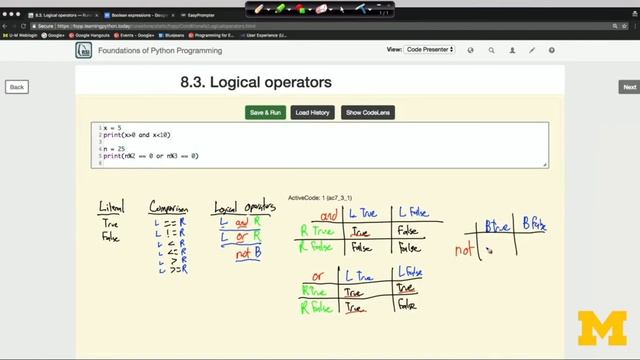Click the Show CodeLens button
The height and width of the screenshot is (360, 640).
pos(368,113)
